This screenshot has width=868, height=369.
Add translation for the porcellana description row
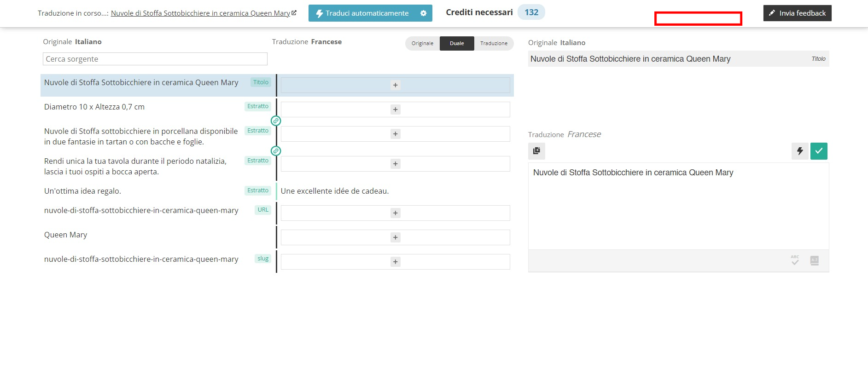[x=395, y=134]
